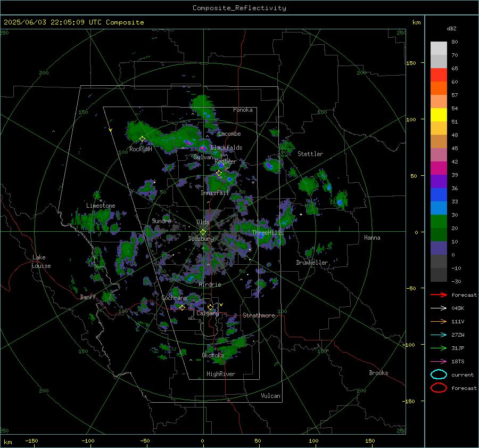Image resolution: width=479 pixels, height=448 pixels.
Task: Click the Strathmore label
Action: point(259,315)
